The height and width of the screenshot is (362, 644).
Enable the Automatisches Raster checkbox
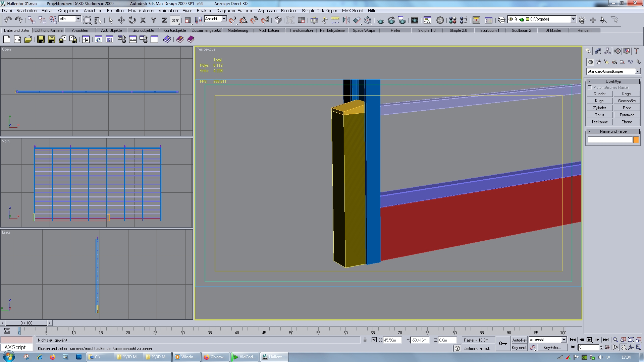coord(590,87)
